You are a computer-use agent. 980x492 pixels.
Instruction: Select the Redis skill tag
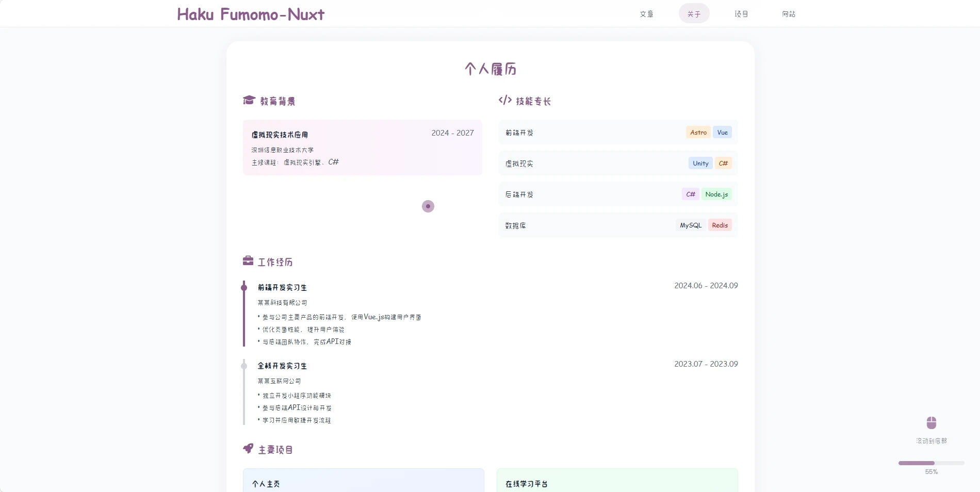tap(720, 225)
